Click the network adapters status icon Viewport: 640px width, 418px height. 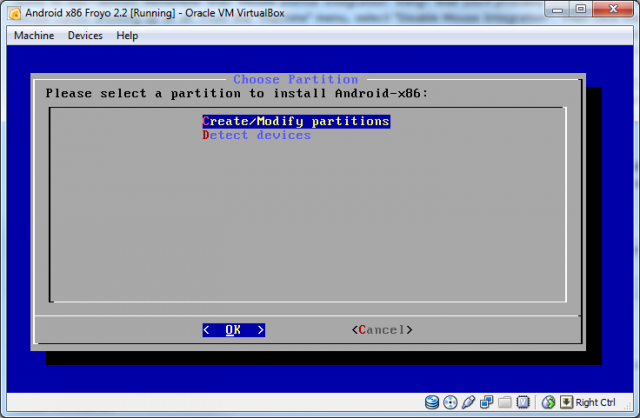click(487, 402)
